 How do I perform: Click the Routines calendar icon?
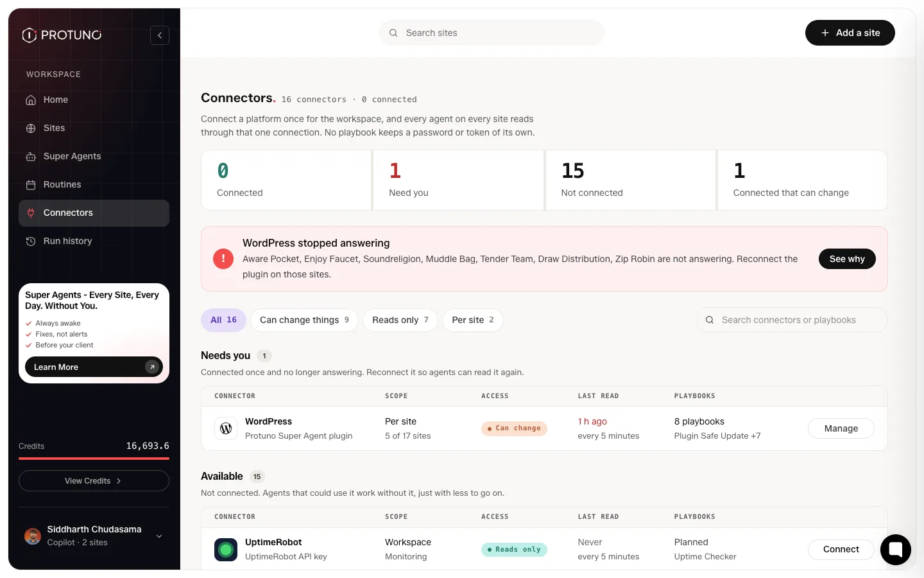tap(31, 185)
